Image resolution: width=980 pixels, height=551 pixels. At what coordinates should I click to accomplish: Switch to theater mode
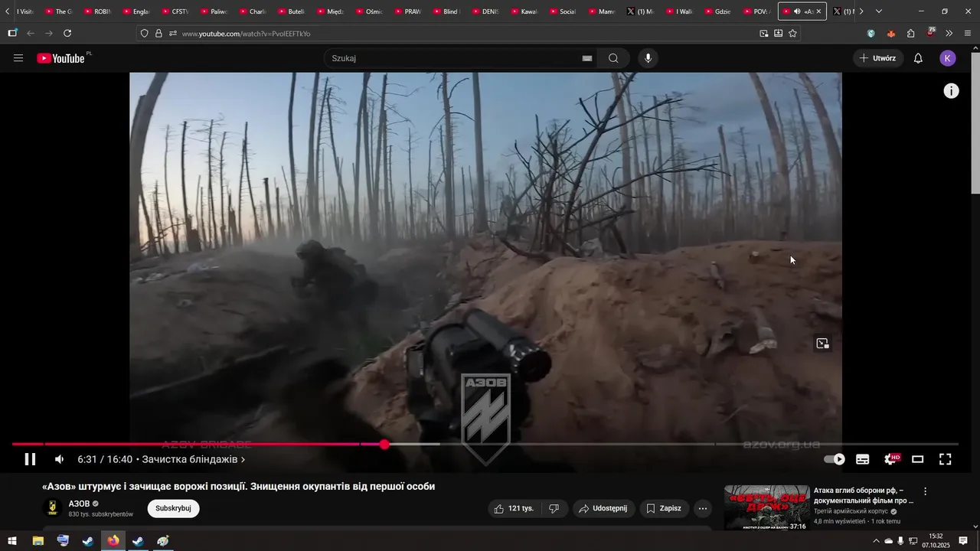click(917, 459)
